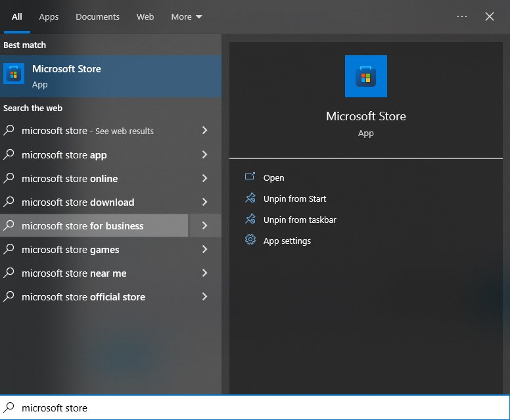Viewport: 510px width, 420px height.
Task: Click magnifier icon beside 'microsoft store near me'
Action: [x=9, y=273]
